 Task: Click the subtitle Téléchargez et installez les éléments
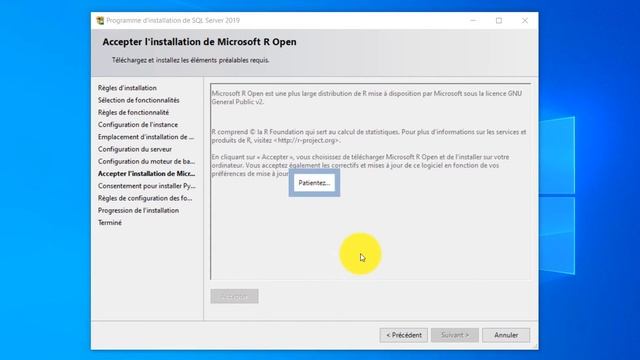[191, 60]
